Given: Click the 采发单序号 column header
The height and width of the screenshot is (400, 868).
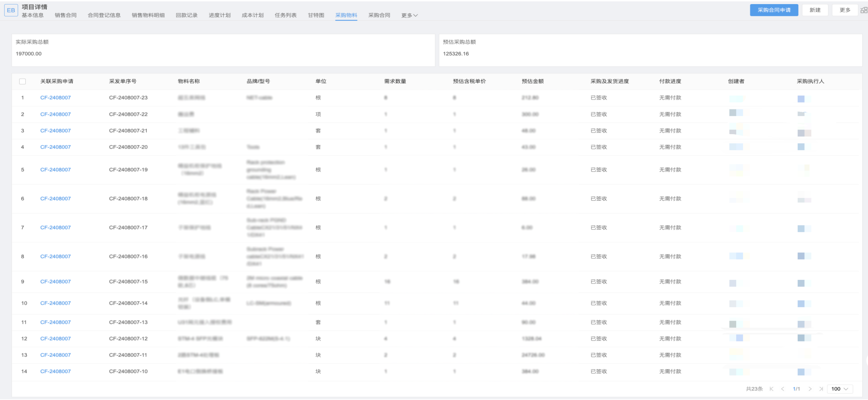Looking at the screenshot, I should [x=123, y=81].
